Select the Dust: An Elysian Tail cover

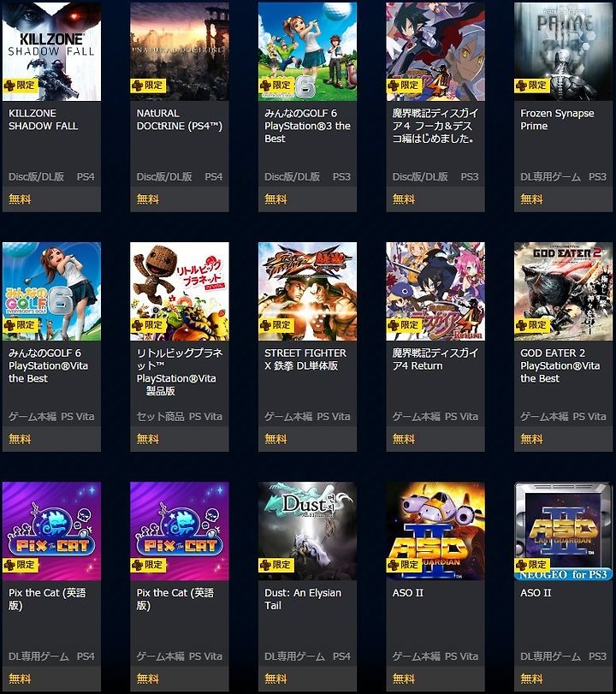point(307,531)
